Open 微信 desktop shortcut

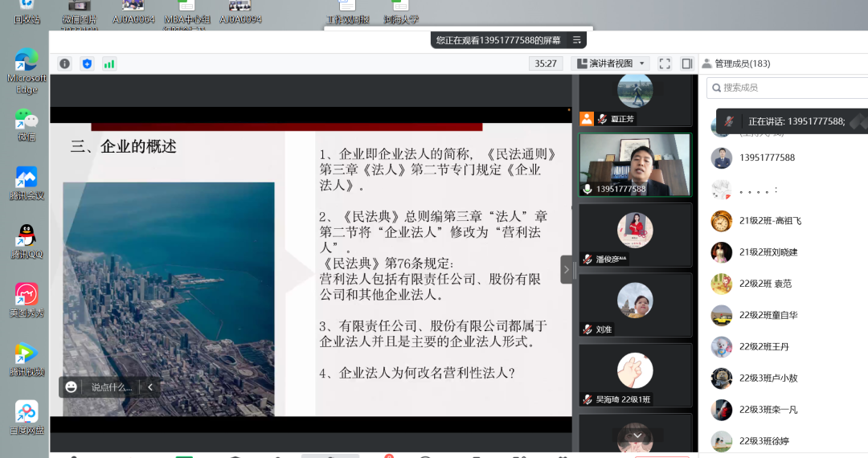(27, 125)
